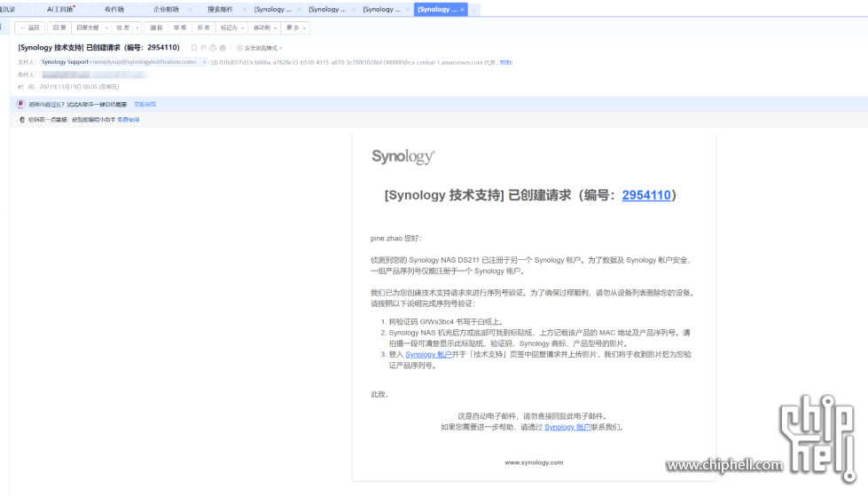868x496 pixels.
Task: Click the amazonses.com 代发 sender text
Action: (354, 63)
